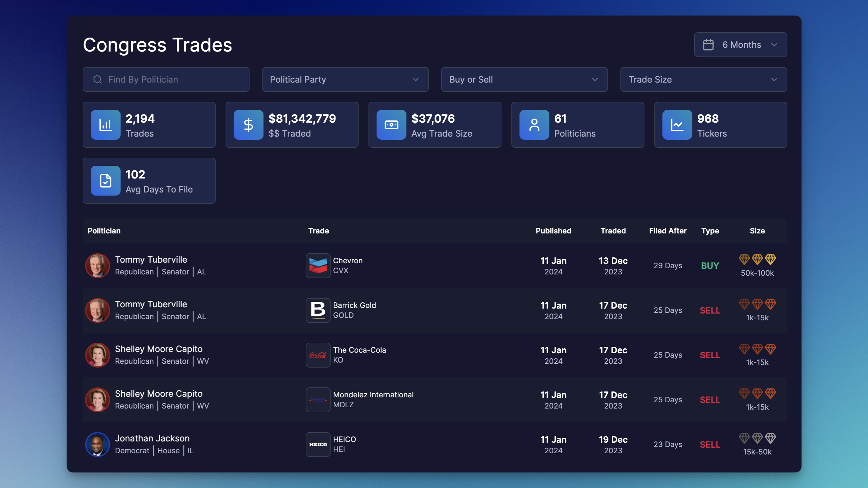Click the document icon on Avg Days To File
The height and width of the screenshot is (488, 868).
point(105,180)
